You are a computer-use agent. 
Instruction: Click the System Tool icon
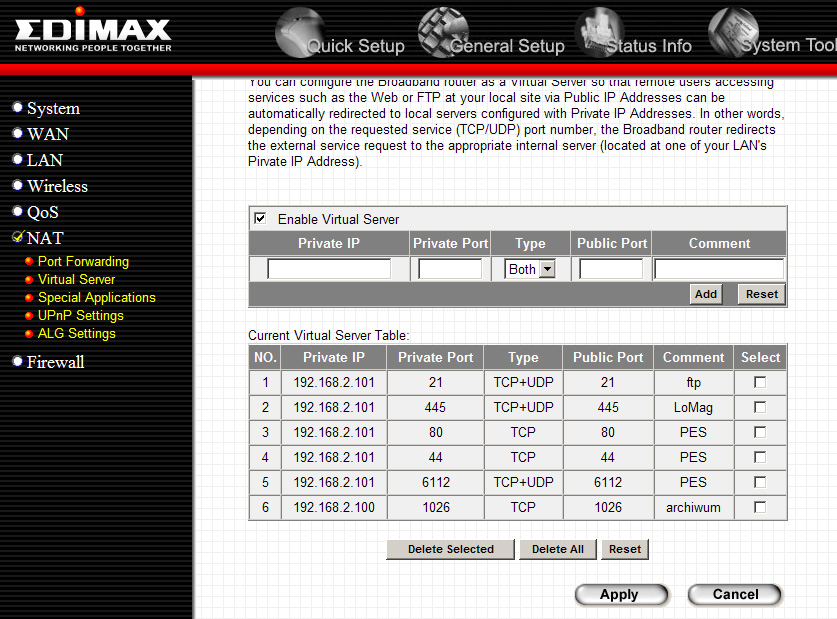point(733,32)
